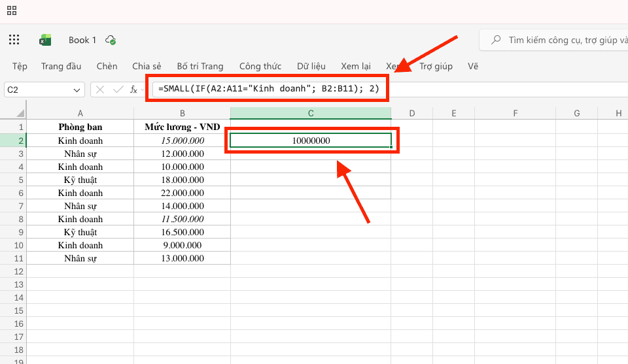Click cell with 14.000.000
The width and height of the screenshot is (628, 364).
point(183,206)
